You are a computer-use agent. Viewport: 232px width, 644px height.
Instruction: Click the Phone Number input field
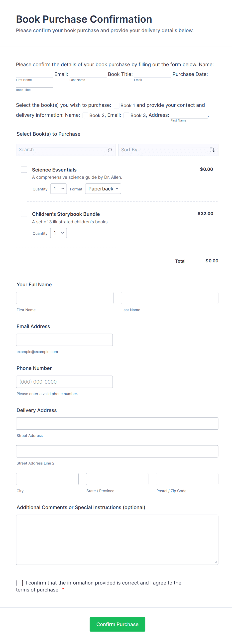click(x=64, y=382)
